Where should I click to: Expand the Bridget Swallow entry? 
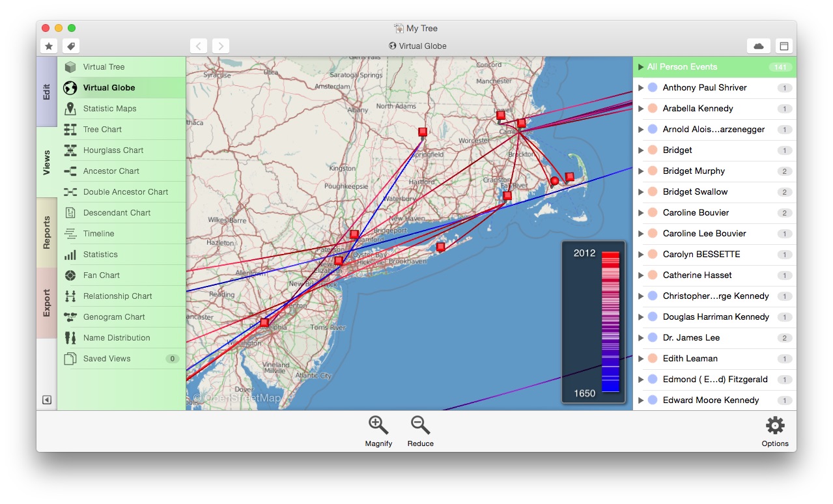pyautogui.click(x=641, y=192)
